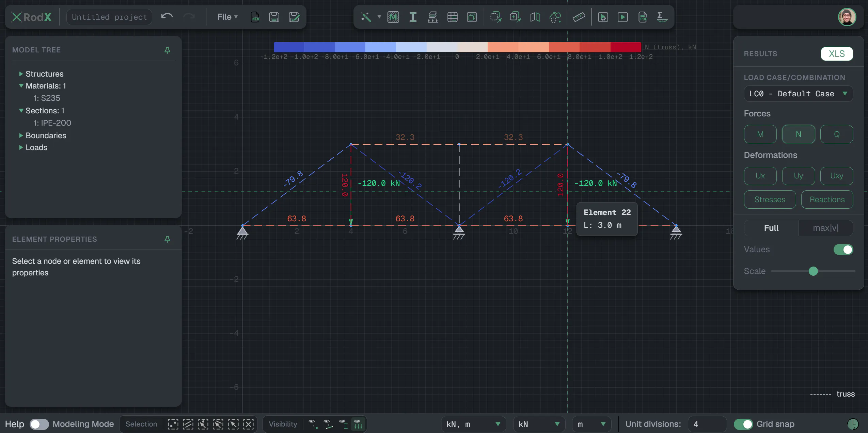The height and width of the screenshot is (433, 868).
Task: Expand the Boundaries tree node
Action: pyautogui.click(x=21, y=135)
